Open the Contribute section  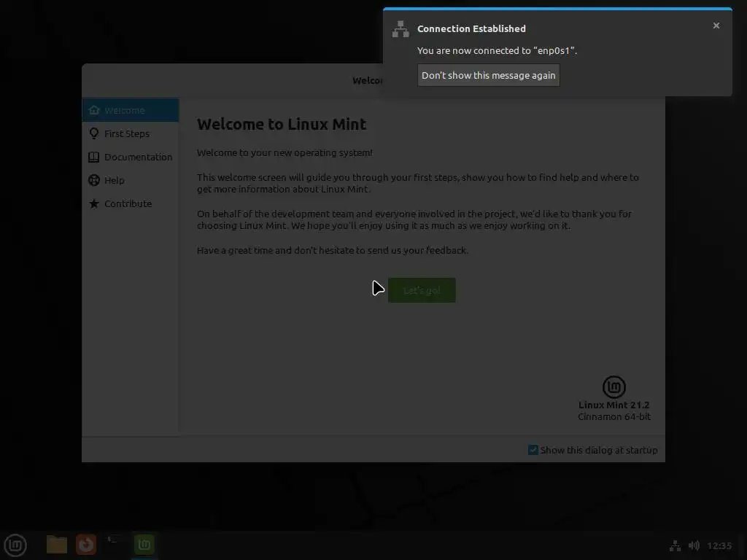[x=131, y=203]
